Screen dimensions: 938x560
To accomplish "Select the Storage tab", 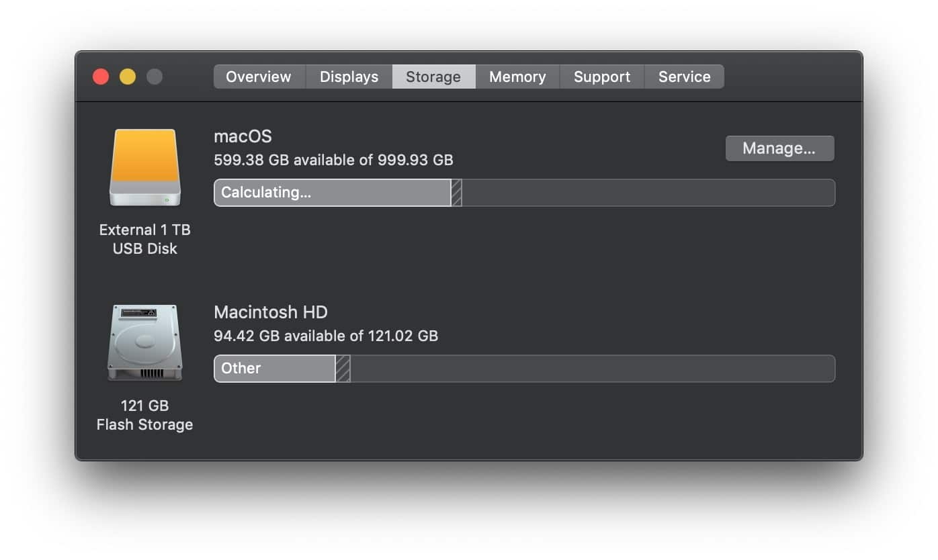I will pos(434,77).
